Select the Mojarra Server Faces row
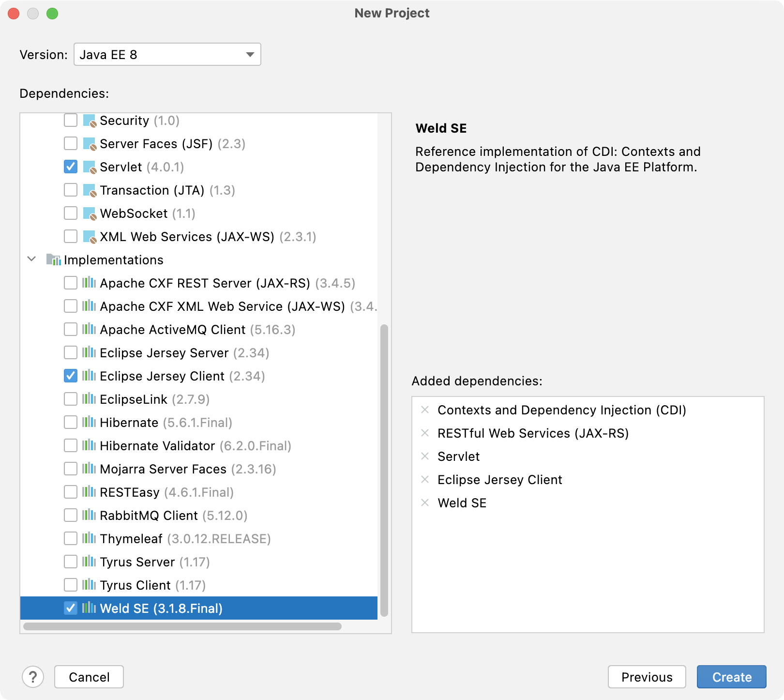 pyautogui.click(x=199, y=469)
